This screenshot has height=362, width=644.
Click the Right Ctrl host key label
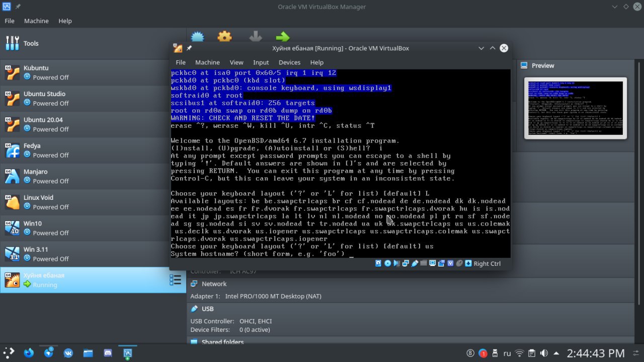(487, 263)
